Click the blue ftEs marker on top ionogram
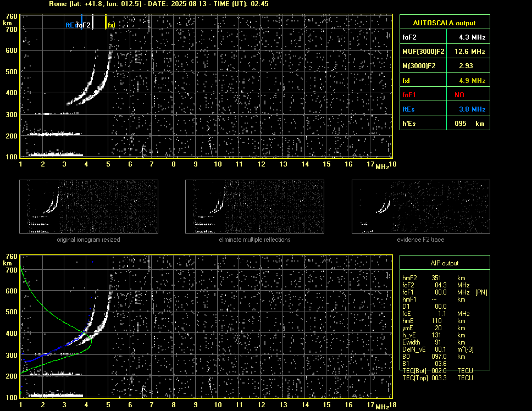This screenshot has width=532, height=411. tap(81, 21)
